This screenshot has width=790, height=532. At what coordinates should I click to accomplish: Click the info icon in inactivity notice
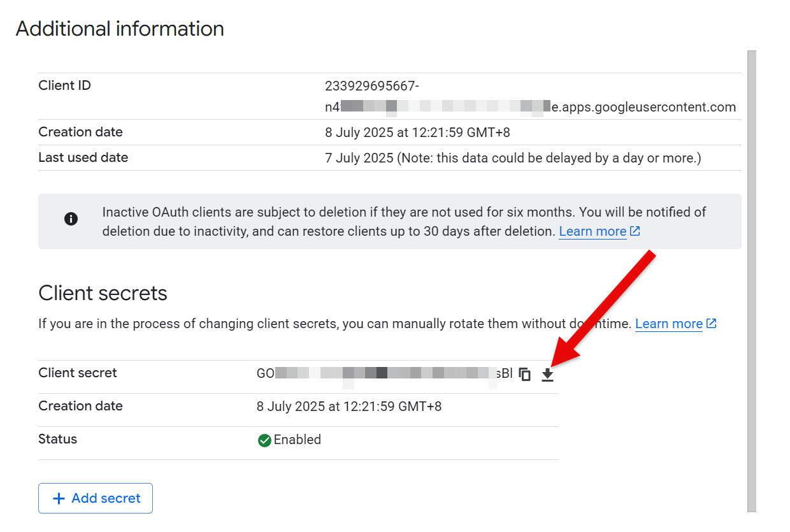(71, 219)
